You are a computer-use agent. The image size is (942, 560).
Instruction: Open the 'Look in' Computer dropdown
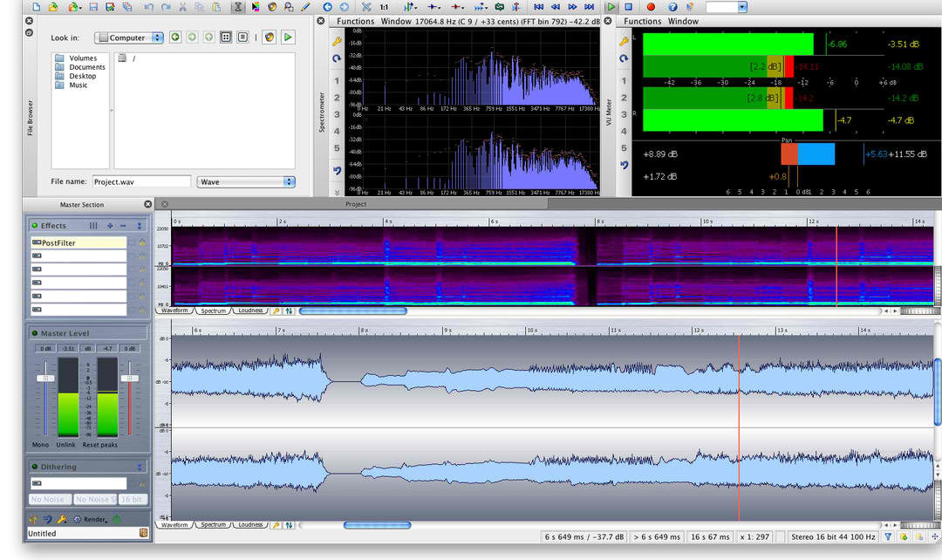click(129, 38)
